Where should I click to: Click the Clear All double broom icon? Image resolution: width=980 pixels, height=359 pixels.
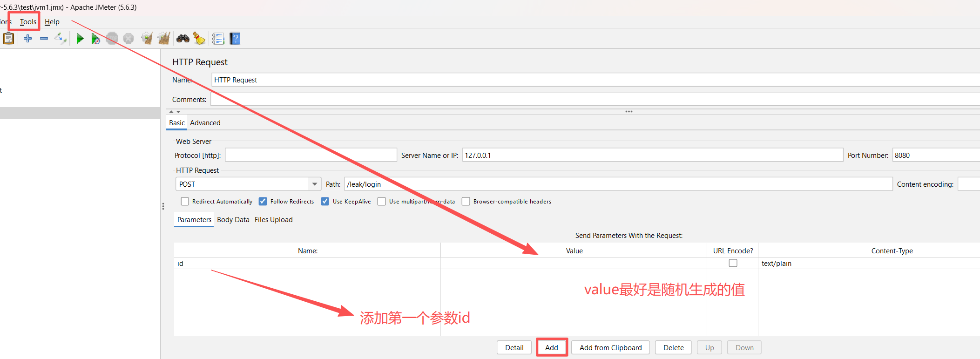[164, 39]
